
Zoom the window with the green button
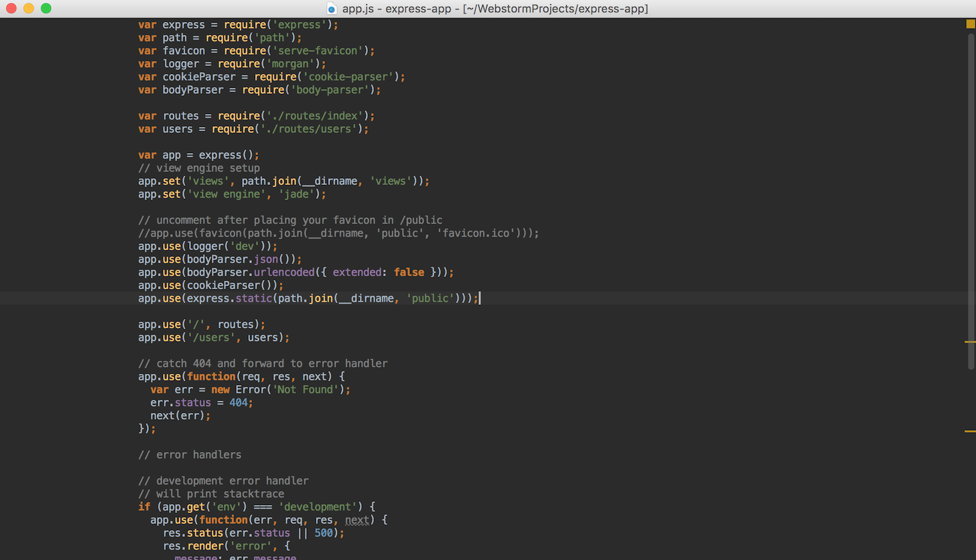pos(43,9)
